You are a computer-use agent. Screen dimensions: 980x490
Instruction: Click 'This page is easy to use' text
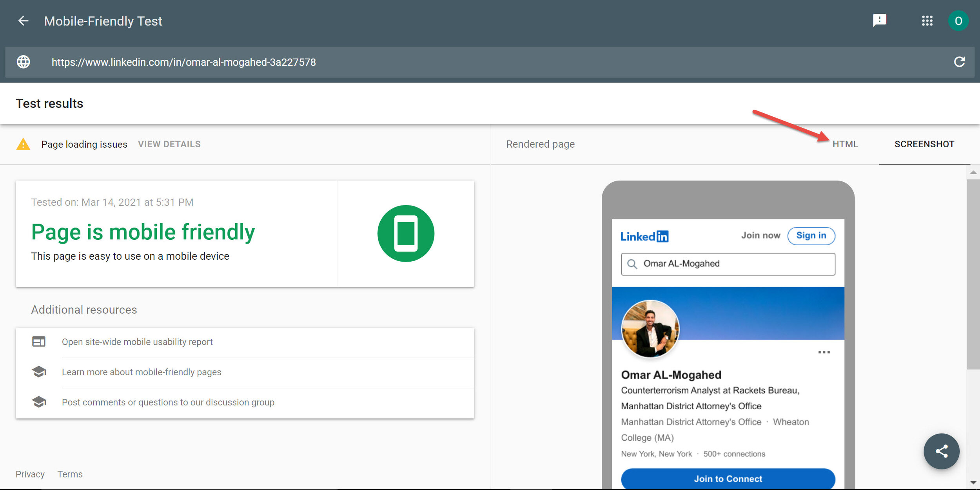tap(130, 256)
